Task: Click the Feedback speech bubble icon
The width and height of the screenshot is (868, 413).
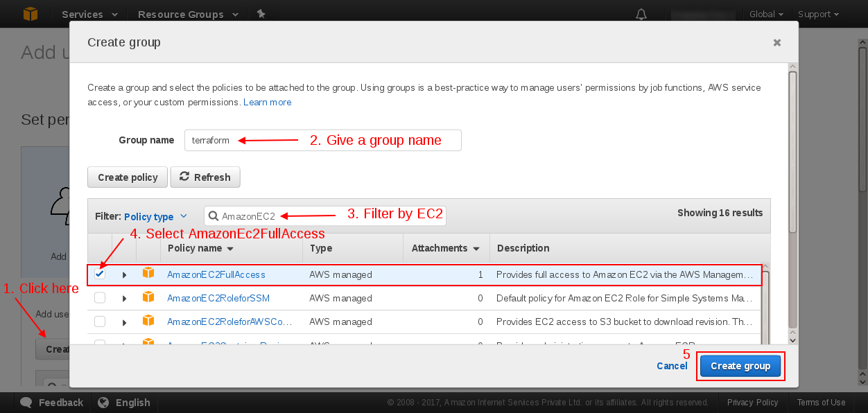Action: pos(26,403)
